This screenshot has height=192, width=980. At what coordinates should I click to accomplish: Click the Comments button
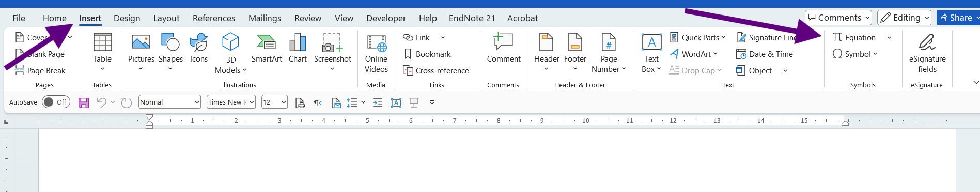tap(838, 18)
